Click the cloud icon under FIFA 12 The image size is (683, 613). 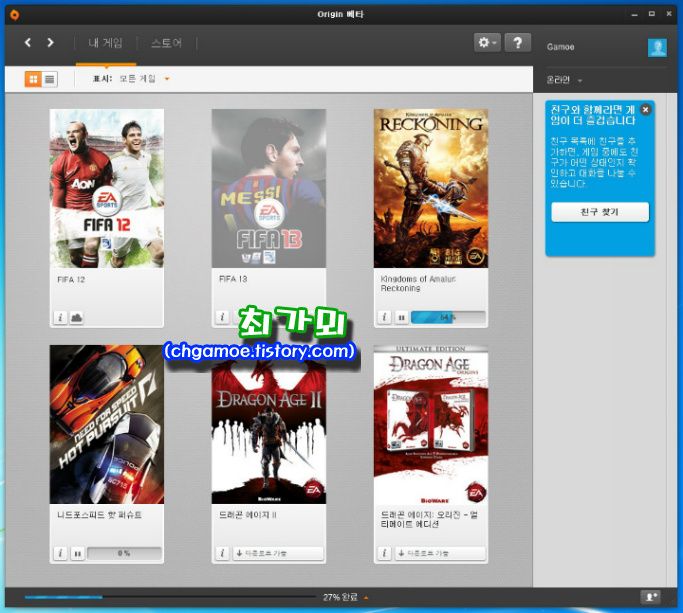(76, 318)
